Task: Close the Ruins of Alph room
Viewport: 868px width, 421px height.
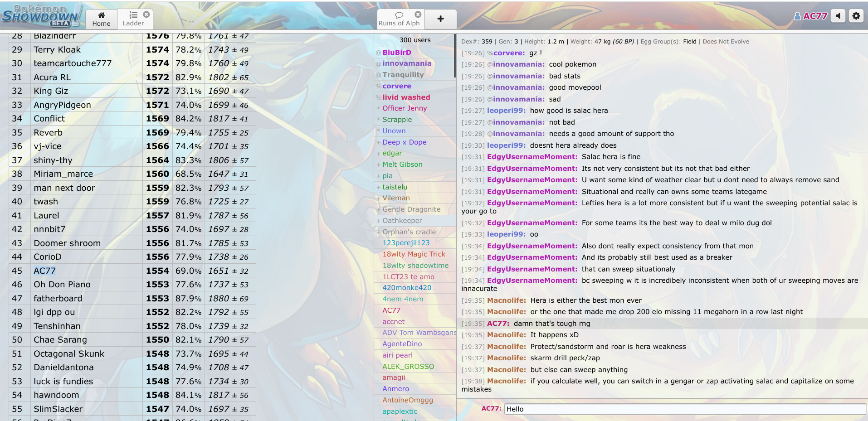Action: (x=417, y=14)
